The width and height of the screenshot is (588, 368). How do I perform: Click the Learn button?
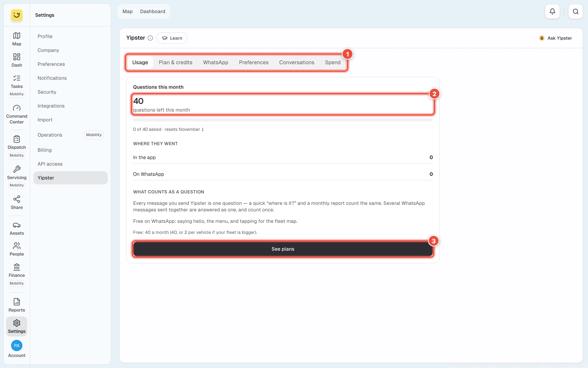172,38
